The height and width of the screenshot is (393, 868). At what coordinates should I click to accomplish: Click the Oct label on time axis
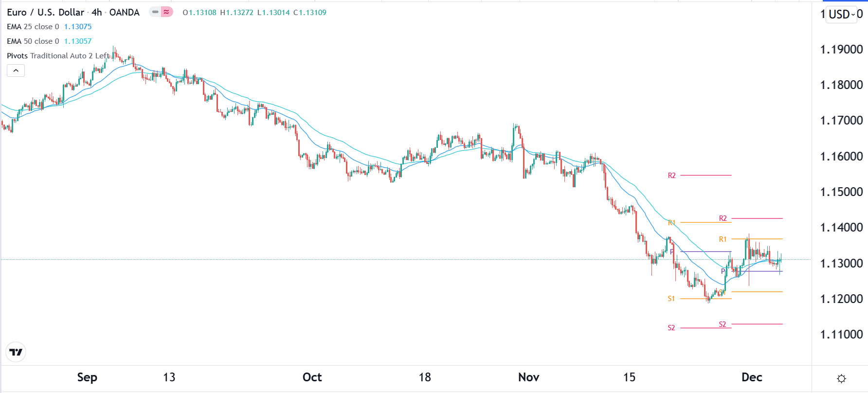312,377
